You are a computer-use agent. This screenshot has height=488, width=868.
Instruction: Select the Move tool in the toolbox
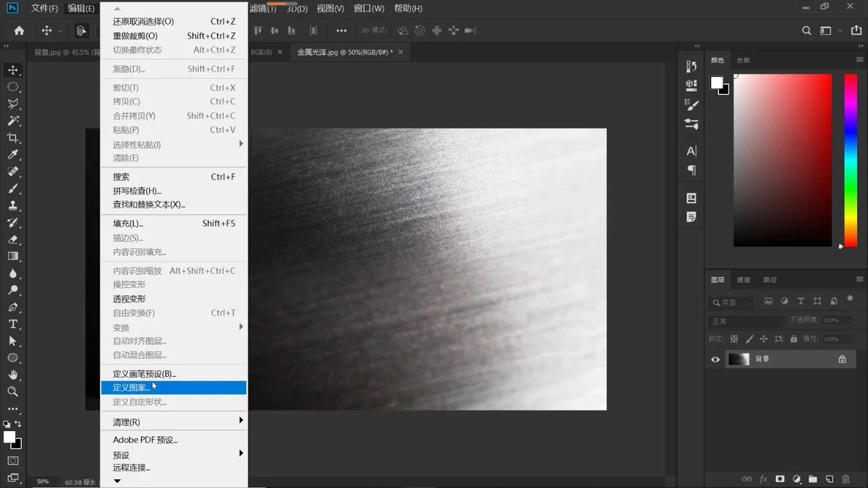click(x=13, y=70)
